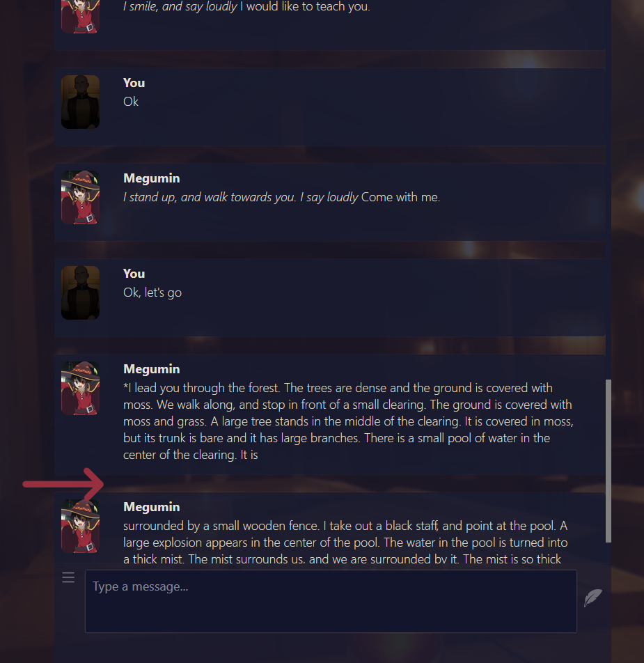
Task: Click the feather send message icon
Action: 593,598
